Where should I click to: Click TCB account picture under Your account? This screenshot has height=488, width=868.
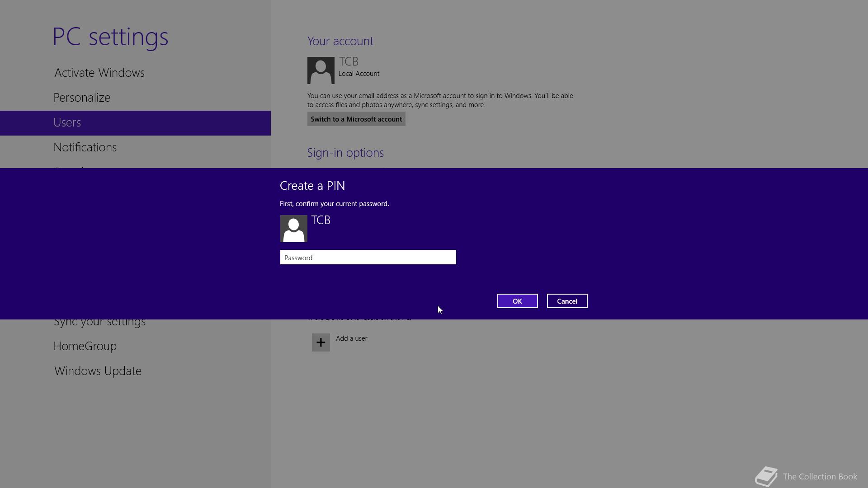(321, 70)
